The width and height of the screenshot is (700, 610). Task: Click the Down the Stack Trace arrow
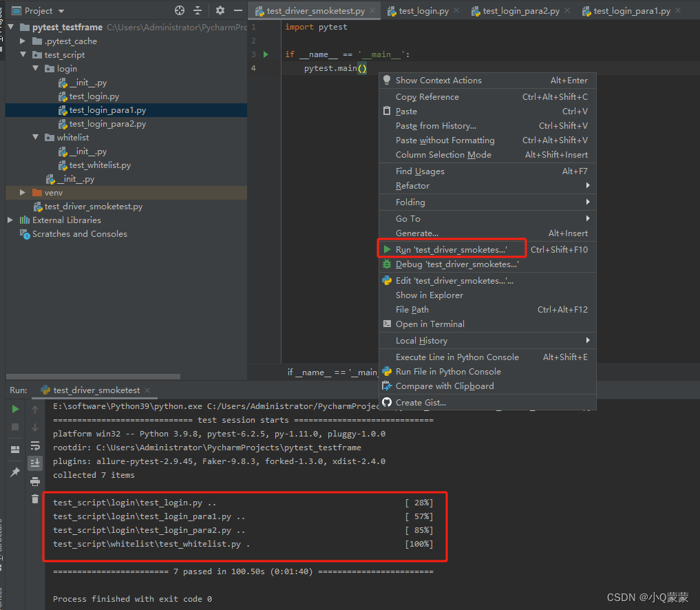click(35, 428)
